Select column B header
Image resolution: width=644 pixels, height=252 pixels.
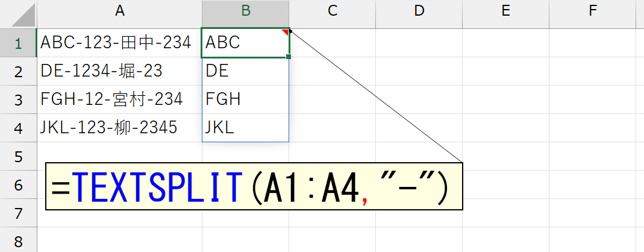pyautogui.click(x=246, y=14)
